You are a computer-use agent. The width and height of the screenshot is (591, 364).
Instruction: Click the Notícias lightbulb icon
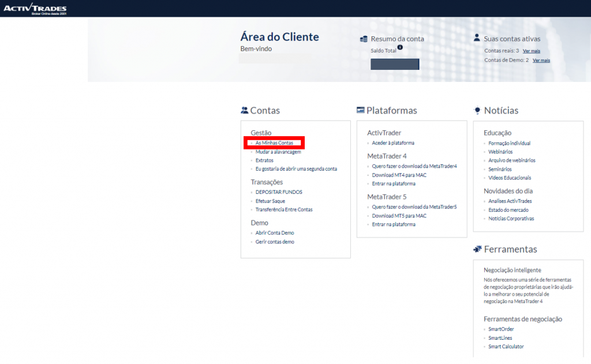point(477,110)
